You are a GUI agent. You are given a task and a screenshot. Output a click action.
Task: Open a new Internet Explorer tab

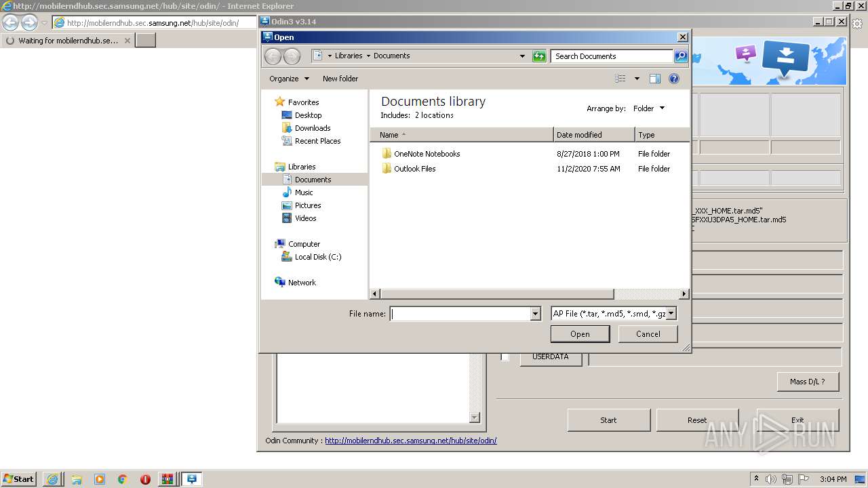pos(146,41)
